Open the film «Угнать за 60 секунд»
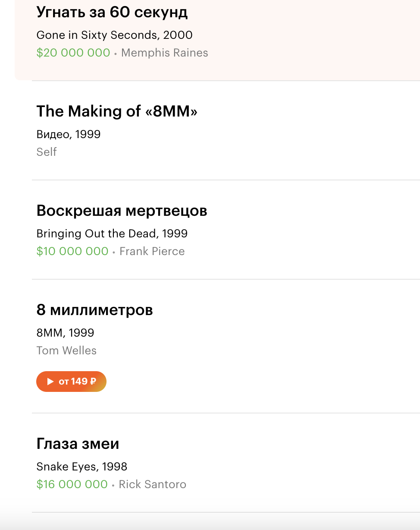The height and width of the screenshot is (530, 420). click(x=112, y=12)
